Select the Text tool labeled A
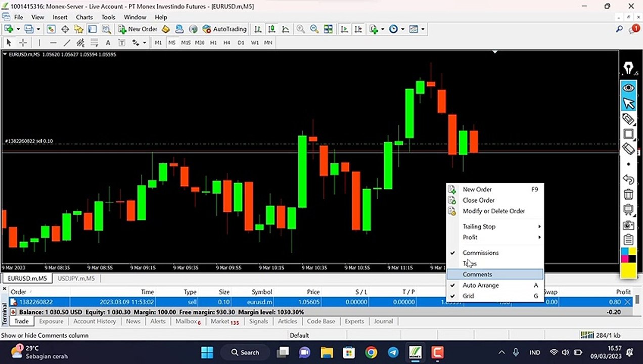 [x=108, y=43]
